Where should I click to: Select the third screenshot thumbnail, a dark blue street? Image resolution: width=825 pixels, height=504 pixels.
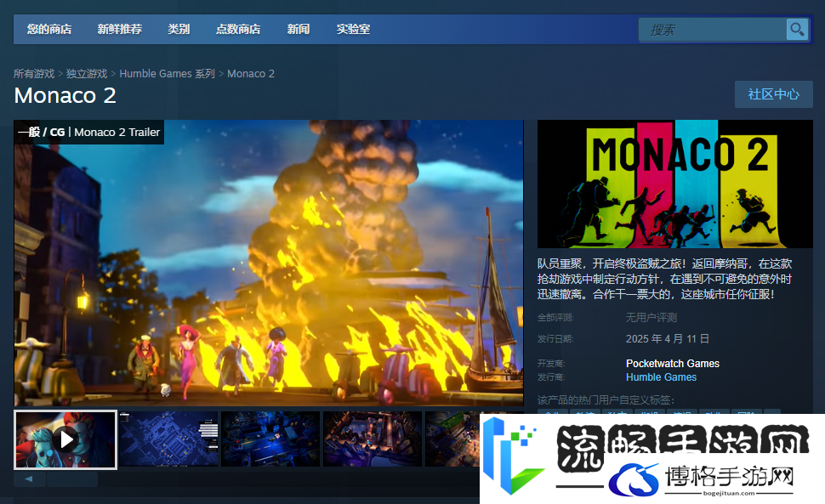coord(270,439)
